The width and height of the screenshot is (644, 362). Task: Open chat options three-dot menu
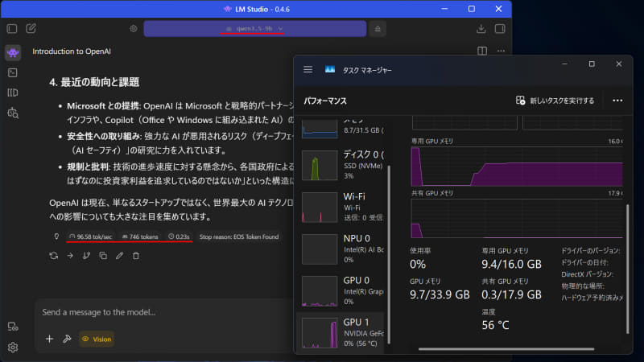coord(501,51)
